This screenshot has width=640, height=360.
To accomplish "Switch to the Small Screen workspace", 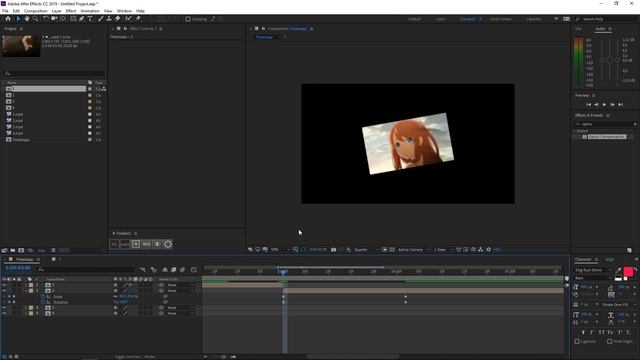I will pos(500,19).
